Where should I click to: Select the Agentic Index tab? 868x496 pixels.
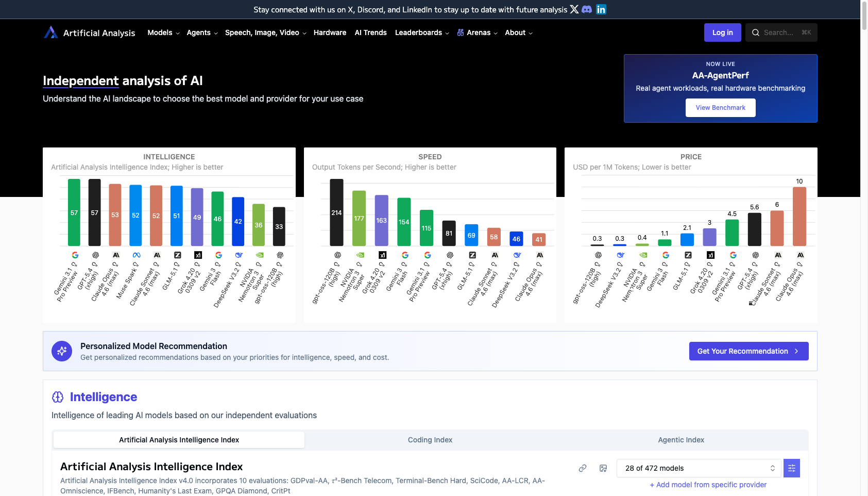tap(680, 440)
